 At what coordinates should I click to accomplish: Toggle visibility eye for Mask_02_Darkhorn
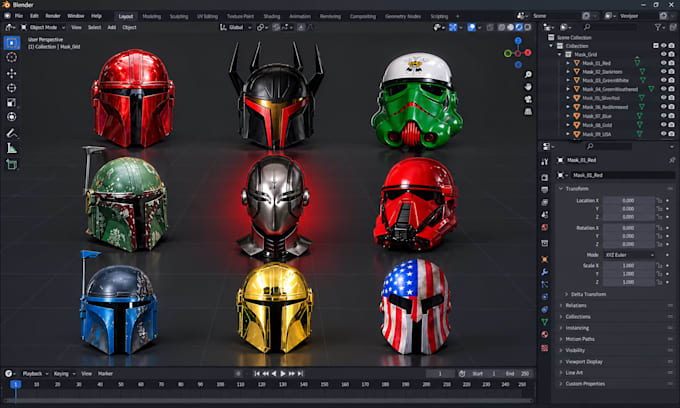coord(664,72)
